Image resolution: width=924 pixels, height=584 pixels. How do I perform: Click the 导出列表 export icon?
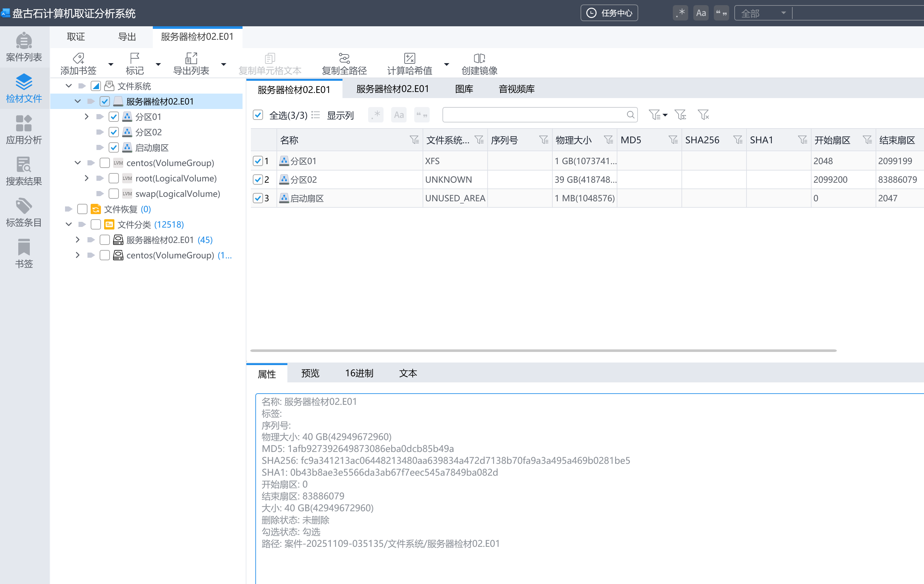(x=191, y=58)
